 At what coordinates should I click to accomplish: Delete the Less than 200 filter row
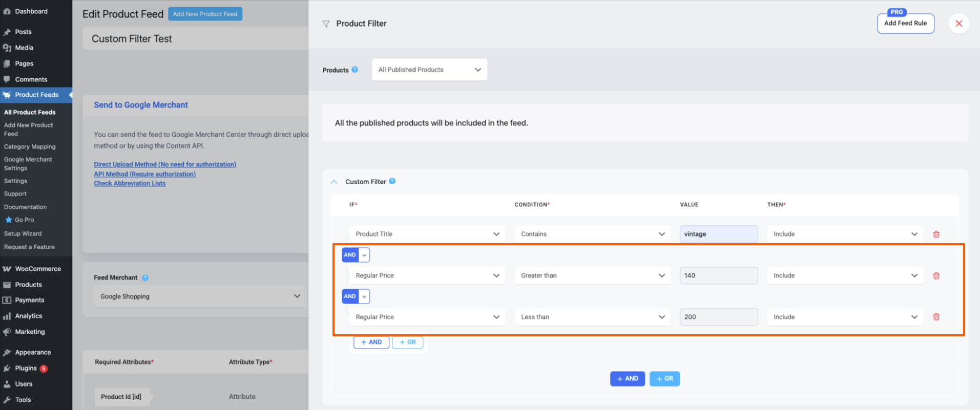pyautogui.click(x=936, y=317)
